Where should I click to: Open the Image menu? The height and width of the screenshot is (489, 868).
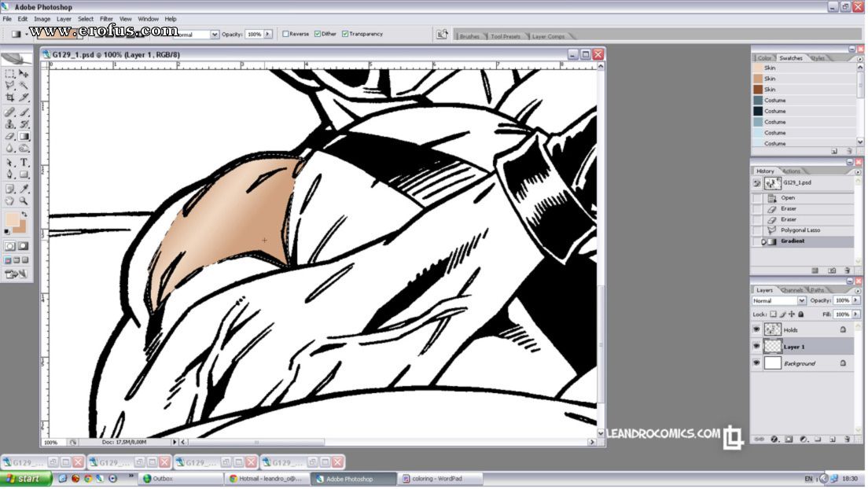point(42,19)
